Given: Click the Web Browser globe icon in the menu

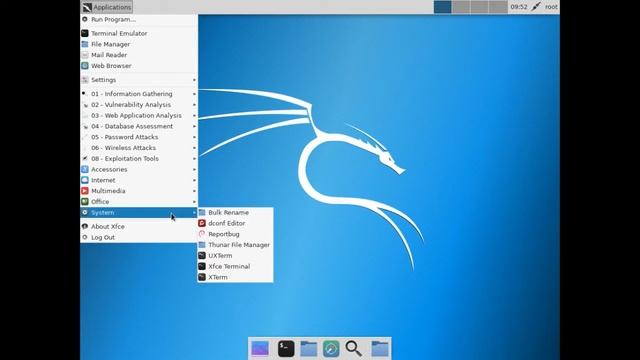Looking at the screenshot, I should 85,66.
